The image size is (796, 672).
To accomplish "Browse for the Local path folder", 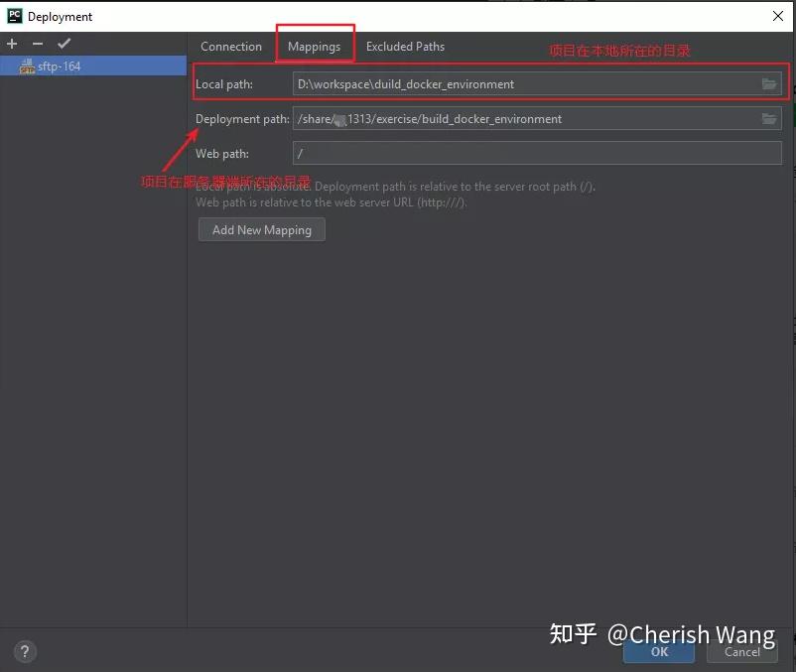I will [769, 83].
